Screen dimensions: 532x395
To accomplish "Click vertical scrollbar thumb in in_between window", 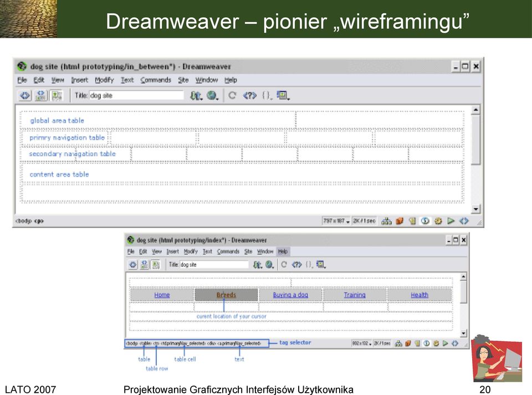I will point(475,140).
